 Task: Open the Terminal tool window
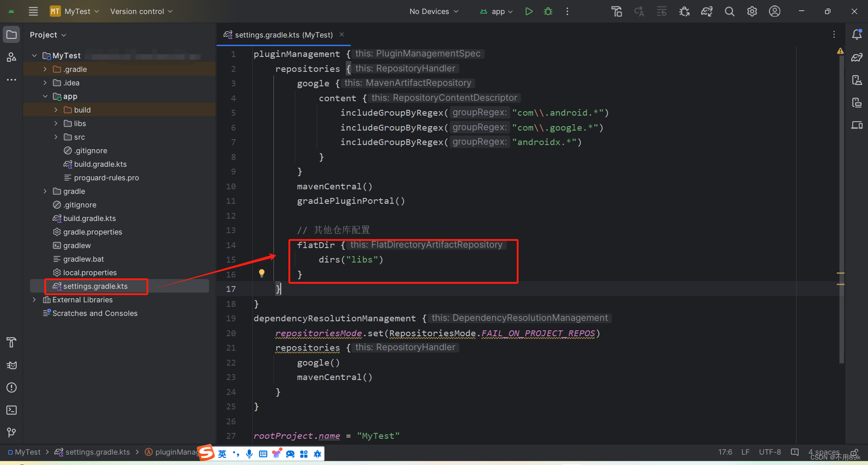(x=11, y=410)
